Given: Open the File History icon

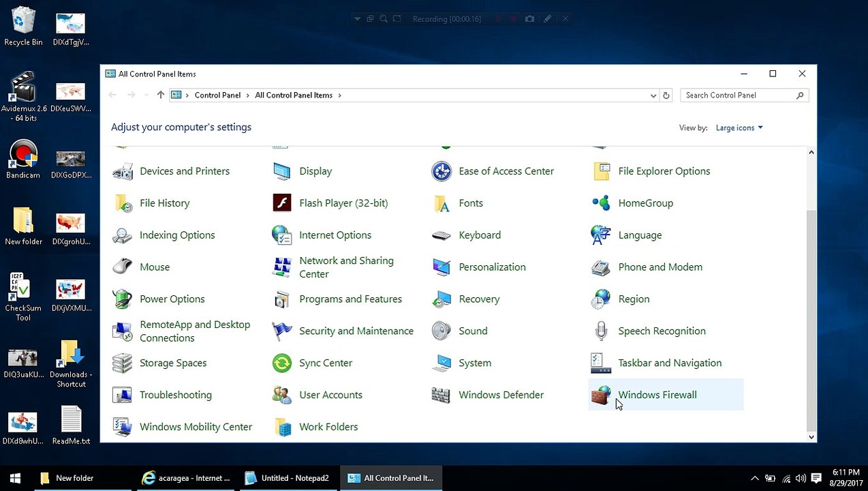Looking at the screenshot, I should (x=123, y=203).
